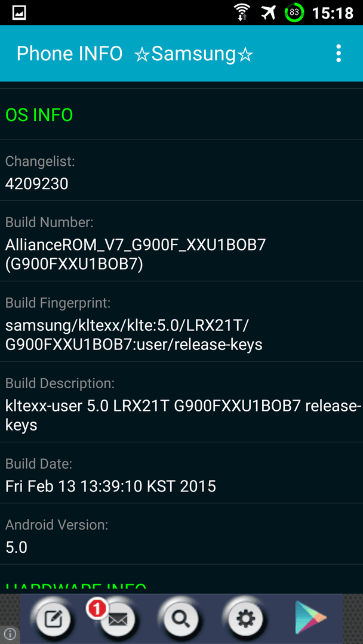This screenshot has width=363, height=644.
Task: Tap the Build Fingerprint entry
Action: pos(181,321)
